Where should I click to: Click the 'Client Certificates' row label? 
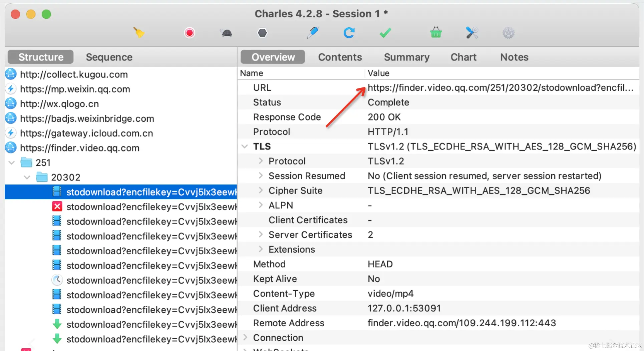[308, 220]
